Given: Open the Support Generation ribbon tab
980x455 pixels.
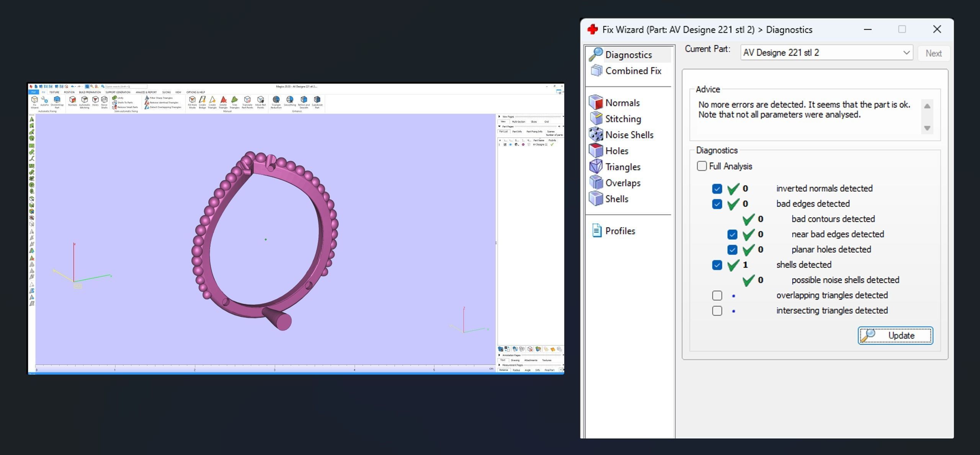Looking at the screenshot, I should click(118, 92).
